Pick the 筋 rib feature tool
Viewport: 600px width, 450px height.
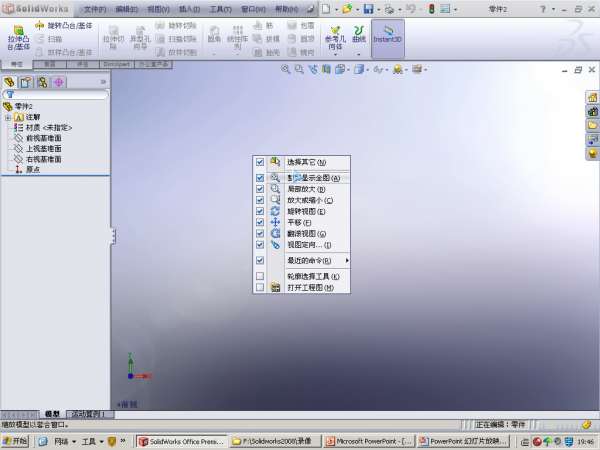264,26
